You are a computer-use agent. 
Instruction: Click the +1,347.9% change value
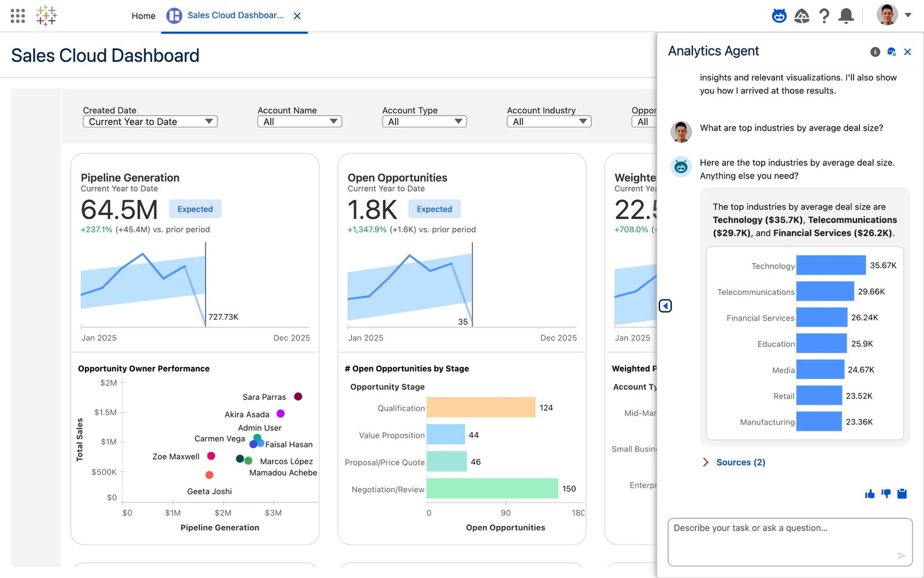pos(367,229)
